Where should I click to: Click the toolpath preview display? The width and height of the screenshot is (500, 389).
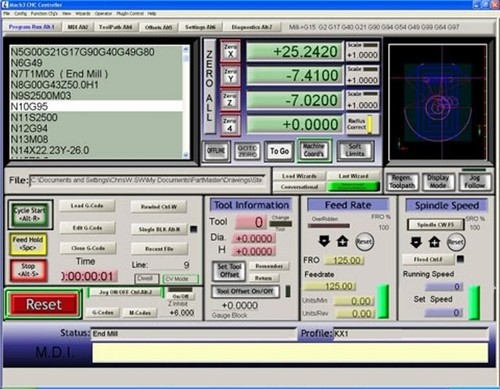tap(438, 102)
